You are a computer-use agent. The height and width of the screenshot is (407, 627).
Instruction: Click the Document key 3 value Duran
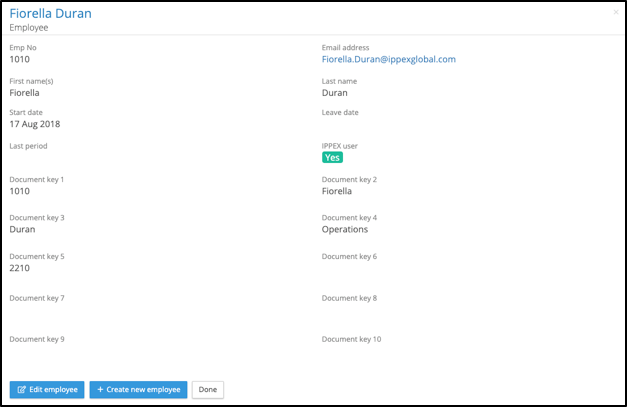click(x=22, y=229)
